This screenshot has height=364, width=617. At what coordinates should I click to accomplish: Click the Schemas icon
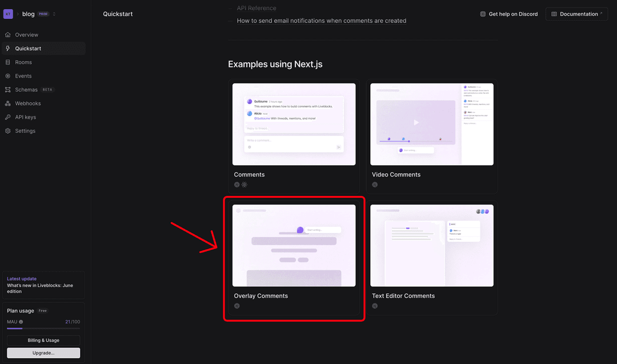(8, 90)
